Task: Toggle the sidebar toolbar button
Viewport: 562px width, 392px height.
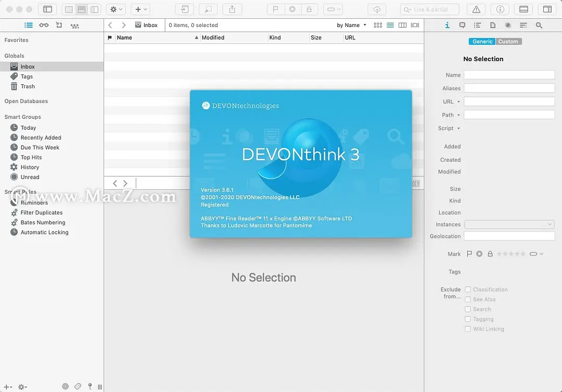Action: pyautogui.click(x=48, y=9)
